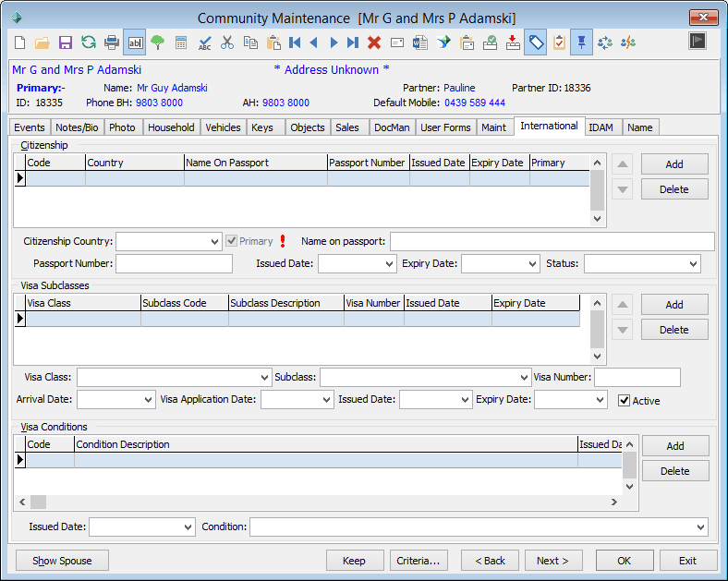Image resolution: width=728 pixels, height=581 pixels.
Task: Open the Condition dropdown
Action: point(700,527)
